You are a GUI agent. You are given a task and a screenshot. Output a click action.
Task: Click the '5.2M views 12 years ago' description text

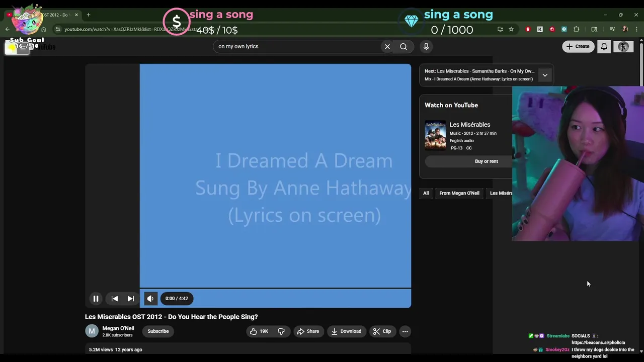[x=116, y=349]
